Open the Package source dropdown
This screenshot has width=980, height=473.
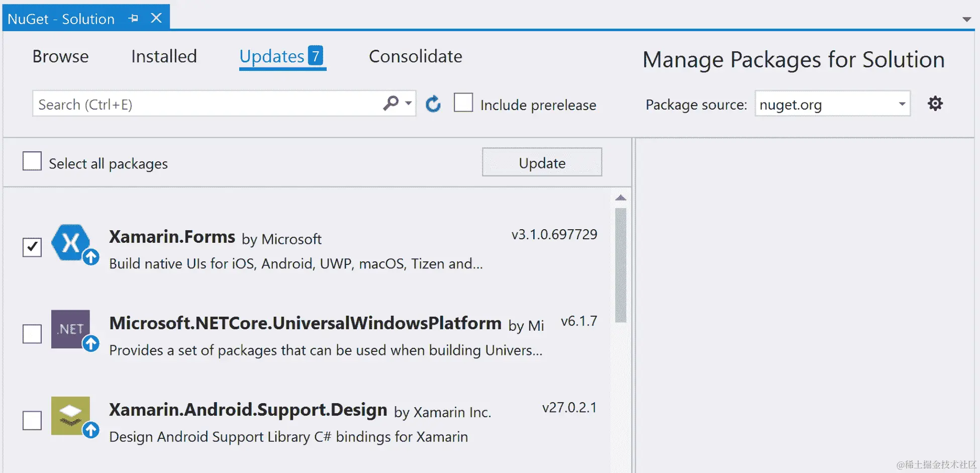tap(832, 104)
